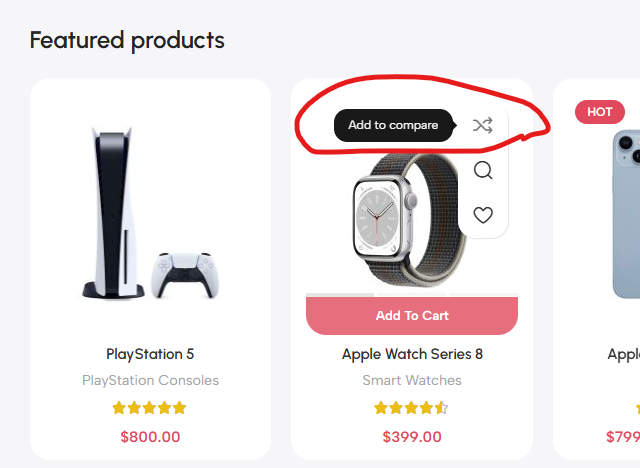640x468 pixels.
Task: Click PlayStation 5 product image
Action: [150, 212]
